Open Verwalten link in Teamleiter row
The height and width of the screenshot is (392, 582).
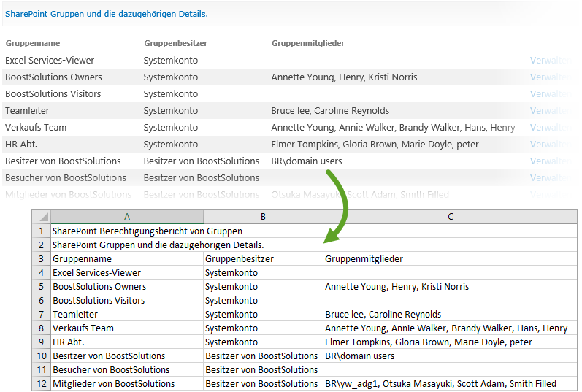point(550,111)
